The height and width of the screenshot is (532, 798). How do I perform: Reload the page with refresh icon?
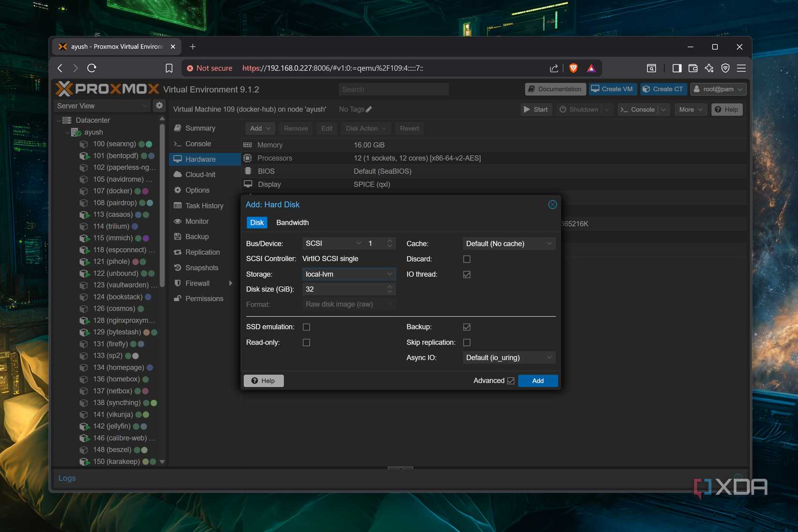(92, 68)
